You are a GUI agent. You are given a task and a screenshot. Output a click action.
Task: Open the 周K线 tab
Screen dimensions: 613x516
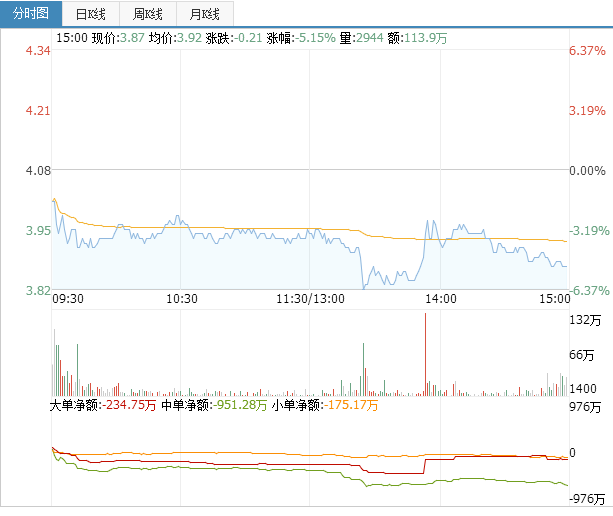(148, 14)
